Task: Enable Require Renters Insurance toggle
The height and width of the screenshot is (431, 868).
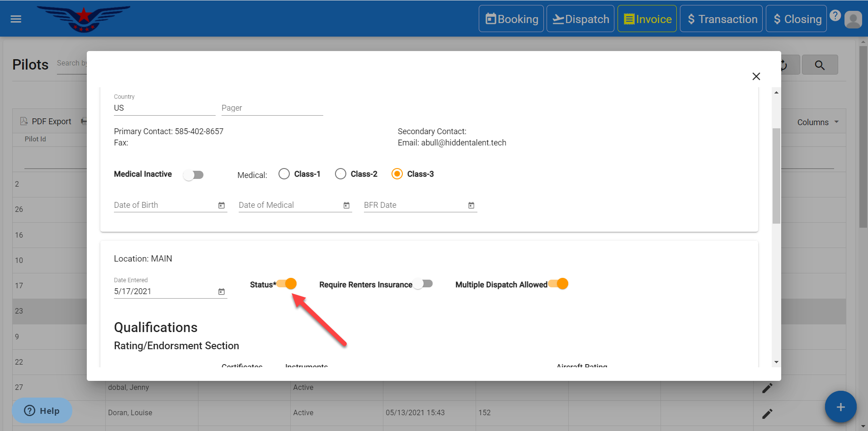Action: coord(423,284)
